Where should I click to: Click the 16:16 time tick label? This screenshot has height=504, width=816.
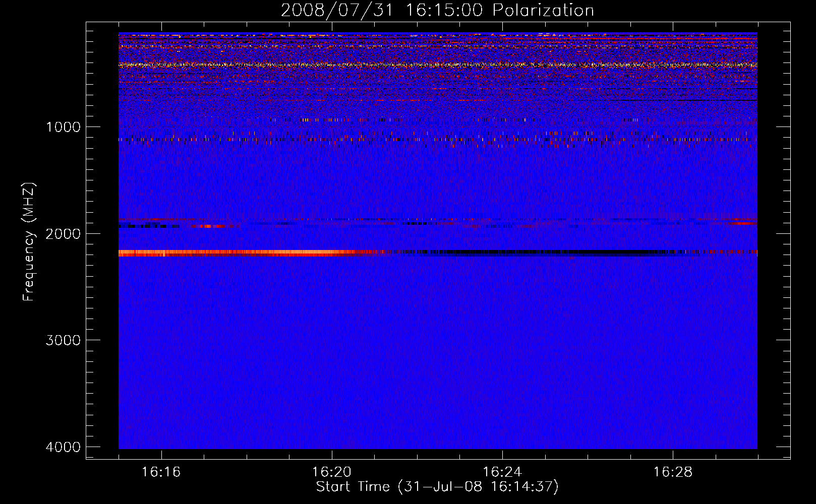pyautogui.click(x=161, y=472)
